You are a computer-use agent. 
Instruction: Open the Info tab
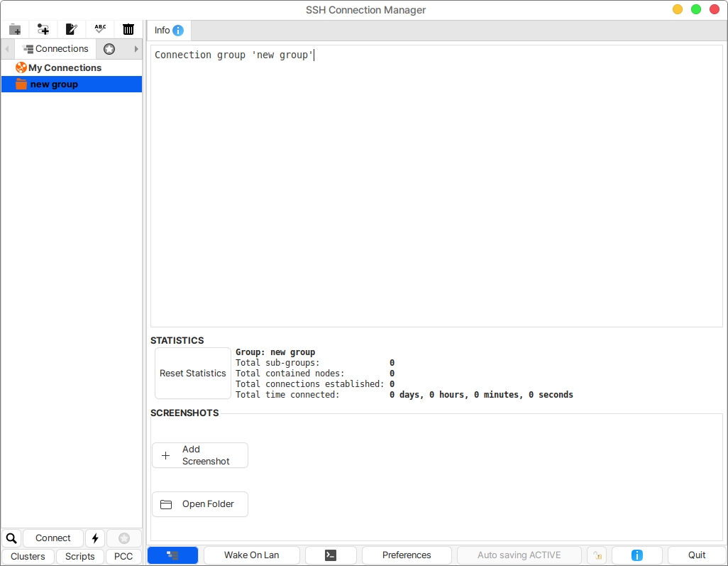[169, 31]
